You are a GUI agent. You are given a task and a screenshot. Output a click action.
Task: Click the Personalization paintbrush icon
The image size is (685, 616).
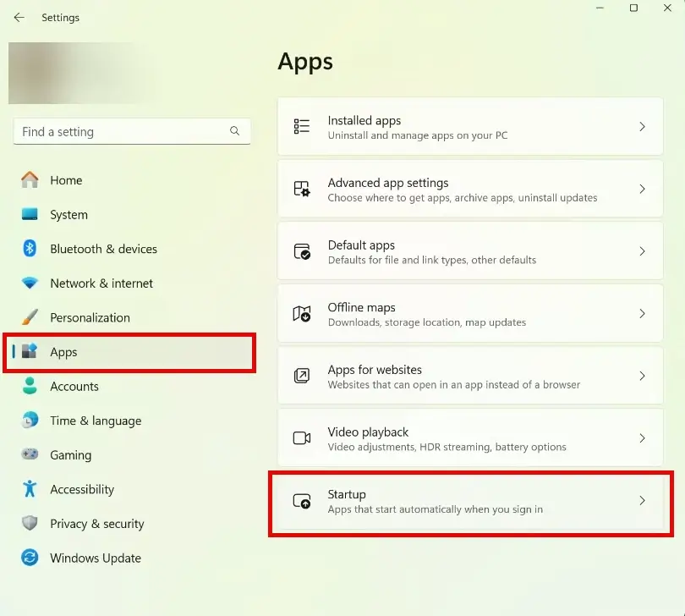30,317
